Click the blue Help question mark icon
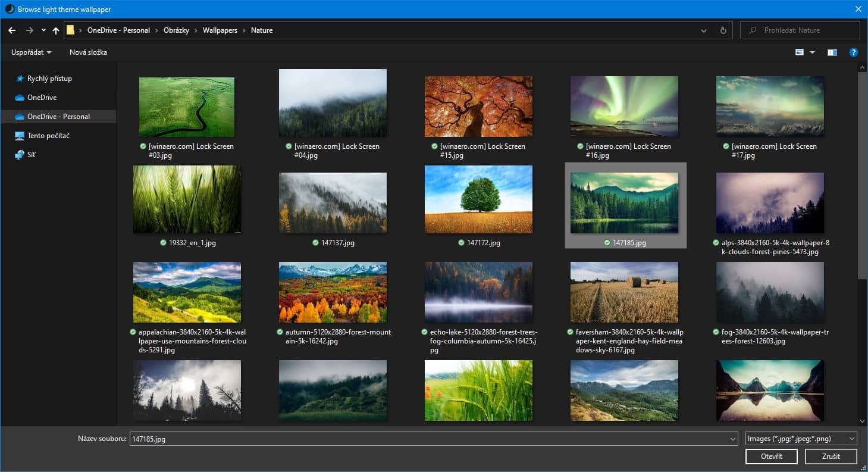Image resolution: width=868 pixels, height=472 pixels. point(854,52)
